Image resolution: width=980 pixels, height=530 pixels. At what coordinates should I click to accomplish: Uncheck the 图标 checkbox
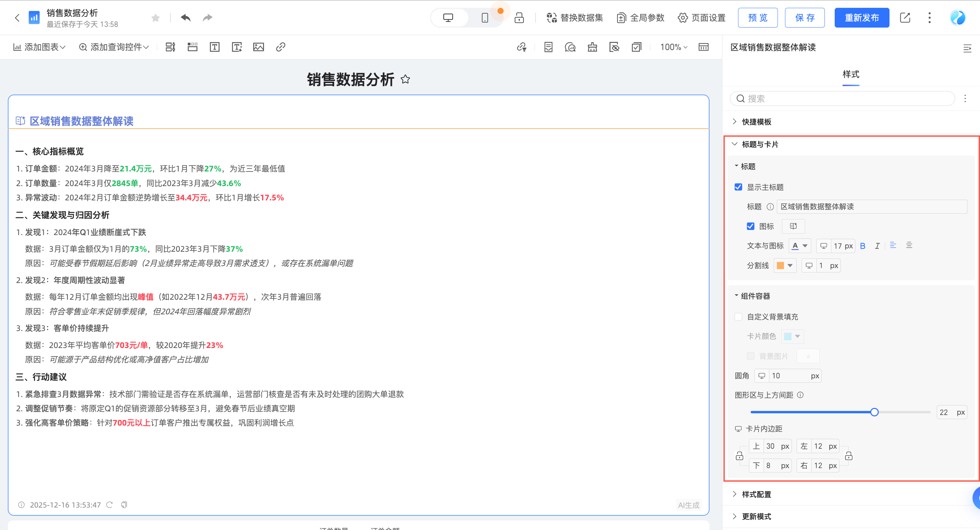[750, 227]
